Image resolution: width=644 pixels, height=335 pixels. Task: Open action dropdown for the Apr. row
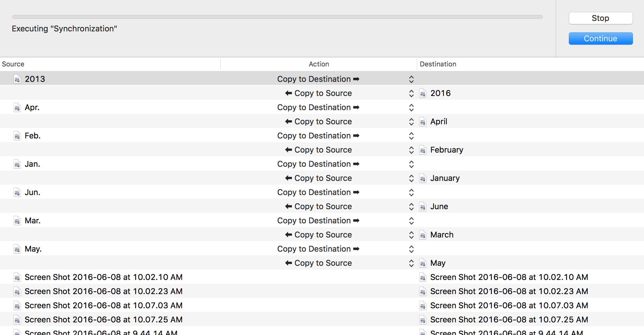coord(411,107)
